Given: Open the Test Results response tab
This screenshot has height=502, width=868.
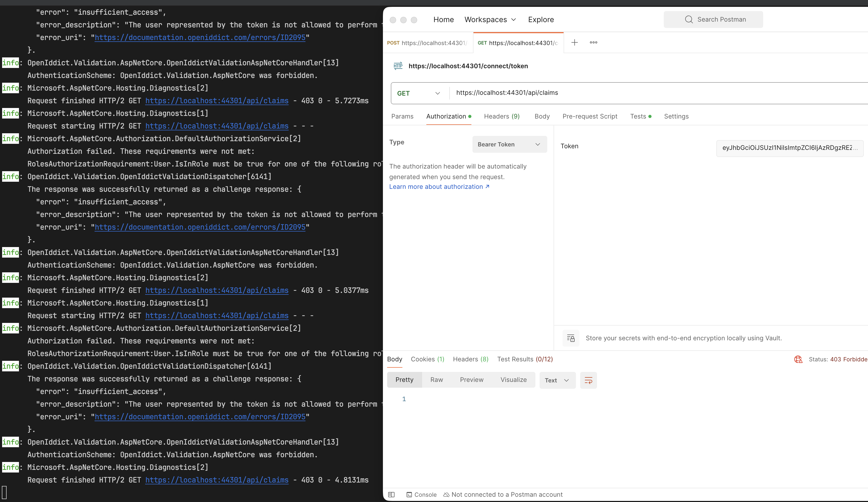Looking at the screenshot, I should coord(525,359).
